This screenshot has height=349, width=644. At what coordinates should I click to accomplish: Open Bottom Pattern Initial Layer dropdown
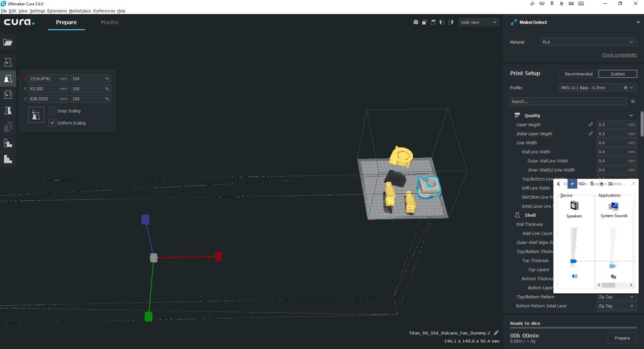click(616, 306)
